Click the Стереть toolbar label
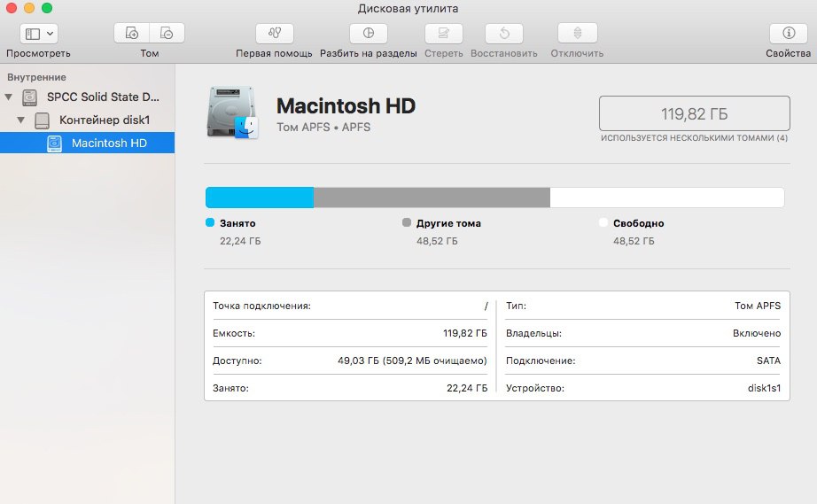Viewport: 817px width, 504px height. (443, 53)
